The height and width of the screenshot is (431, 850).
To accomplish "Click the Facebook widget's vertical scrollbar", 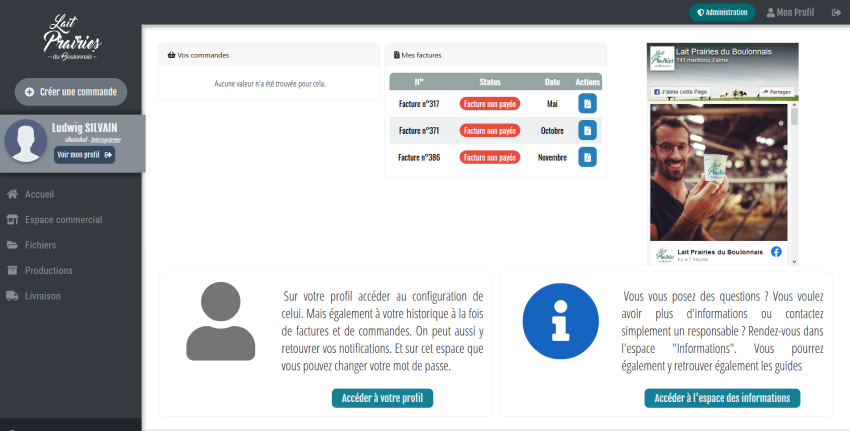I will point(795,180).
